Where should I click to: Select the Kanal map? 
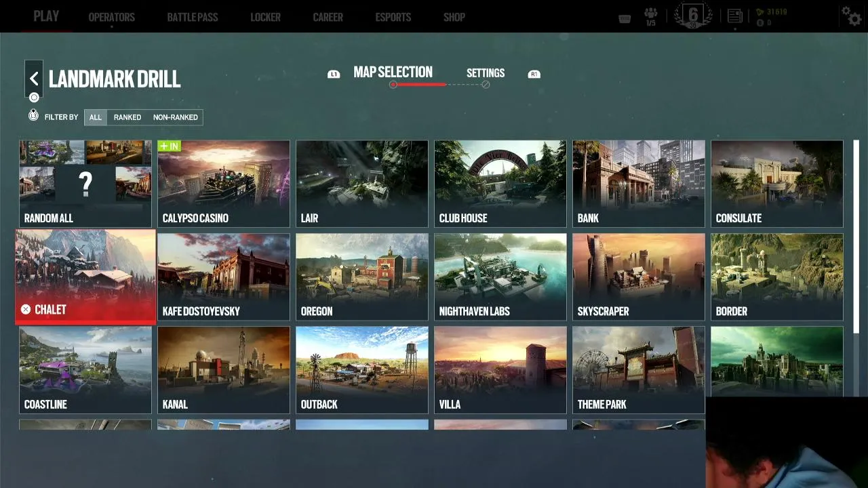(x=224, y=369)
